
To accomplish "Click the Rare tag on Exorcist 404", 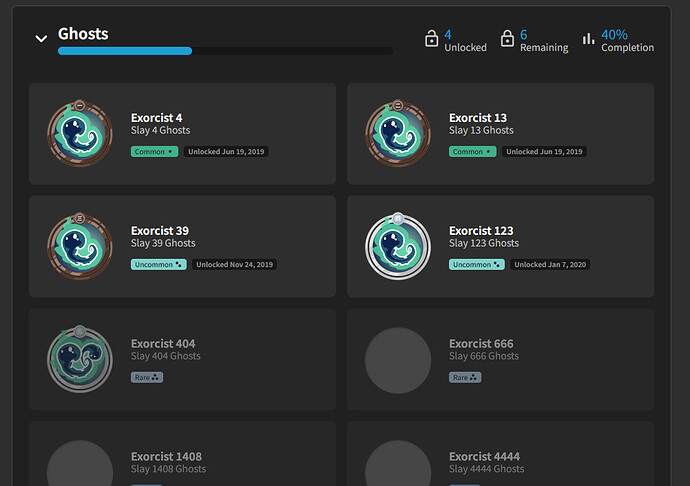I will coord(147,377).
